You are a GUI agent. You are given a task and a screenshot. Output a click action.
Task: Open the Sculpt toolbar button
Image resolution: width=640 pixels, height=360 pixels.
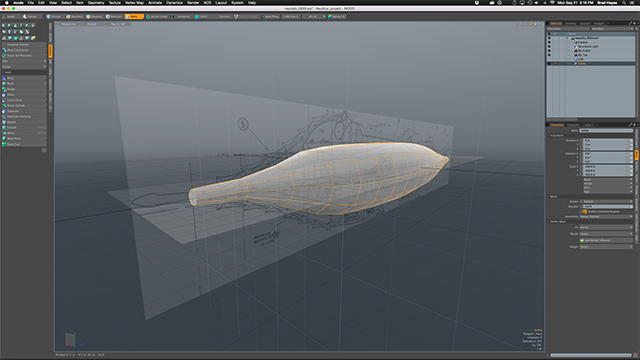10,17
